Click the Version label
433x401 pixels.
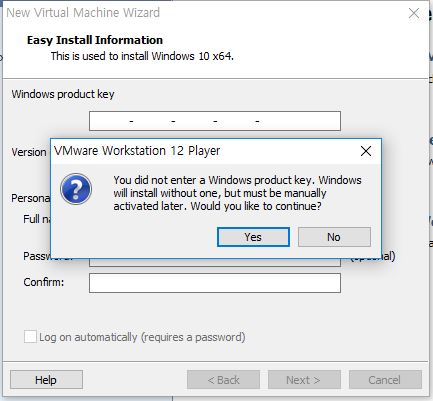coord(29,152)
